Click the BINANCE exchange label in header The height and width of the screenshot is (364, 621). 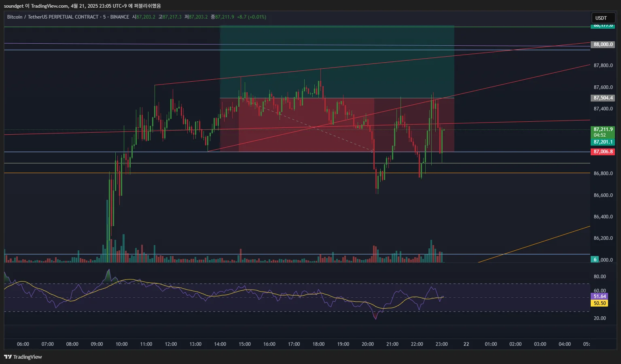click(119, 17)
